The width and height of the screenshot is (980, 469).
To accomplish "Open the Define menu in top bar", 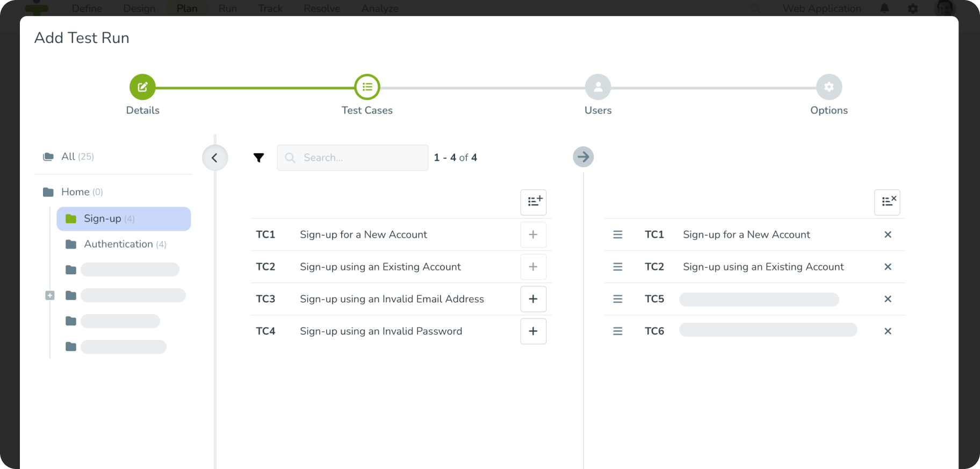I will tap(87, 9).
